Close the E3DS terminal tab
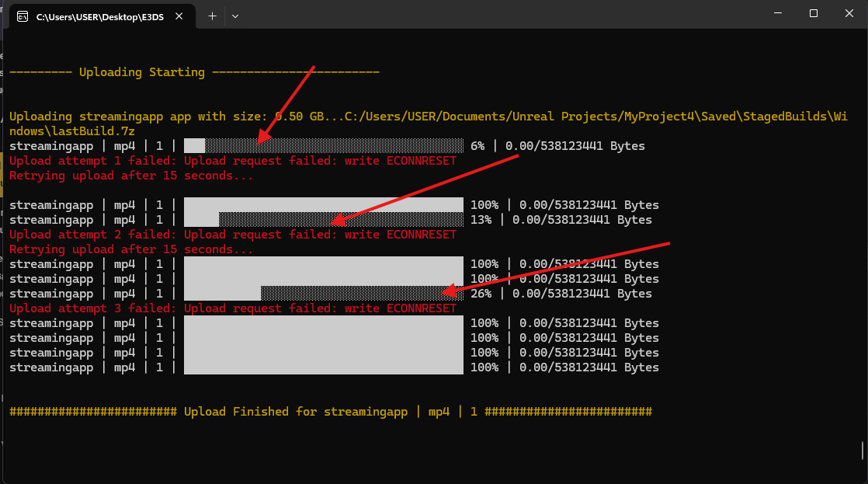Viewport: 868px width, 484px height. coord(183,16)
